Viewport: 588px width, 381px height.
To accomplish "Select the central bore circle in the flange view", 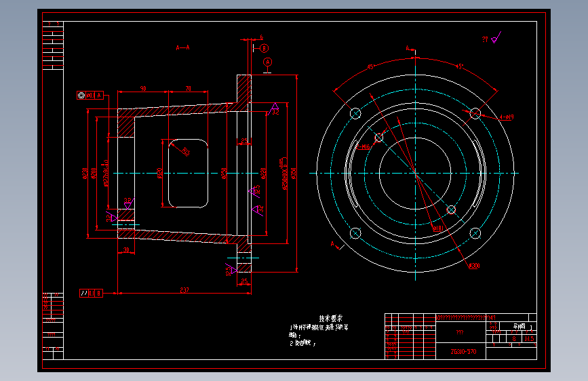I will coord(415,174).
